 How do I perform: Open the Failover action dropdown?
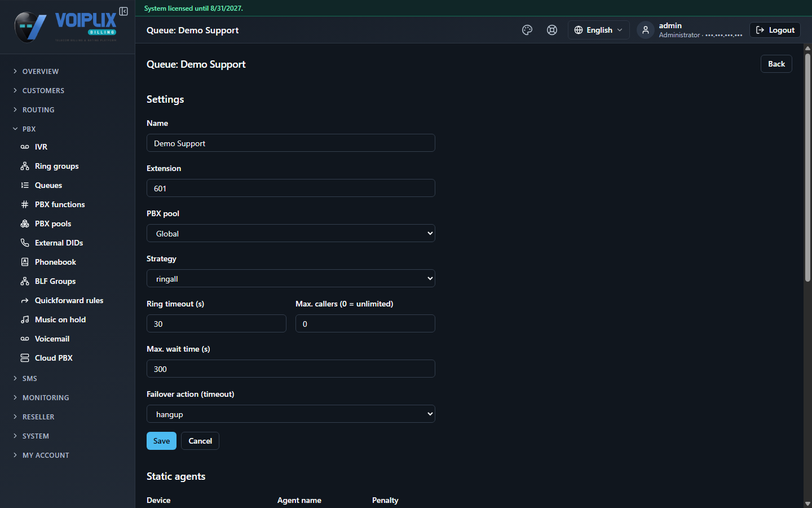tap(291, 414)
